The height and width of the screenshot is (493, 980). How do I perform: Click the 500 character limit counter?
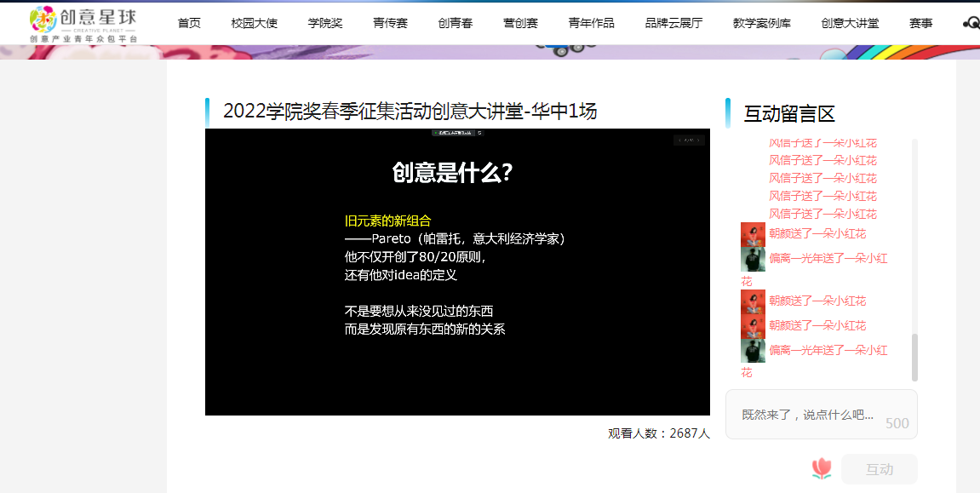tap(897, 423)
